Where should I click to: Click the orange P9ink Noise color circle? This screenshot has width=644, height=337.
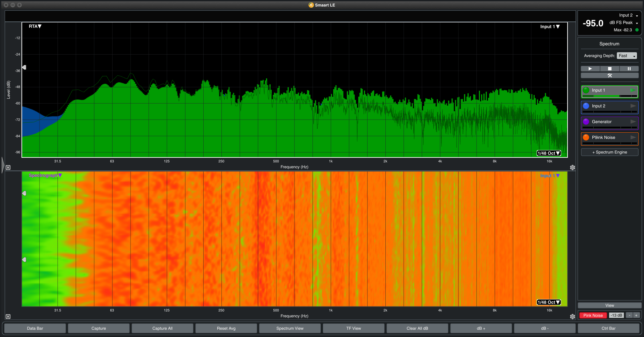point(586,137)
